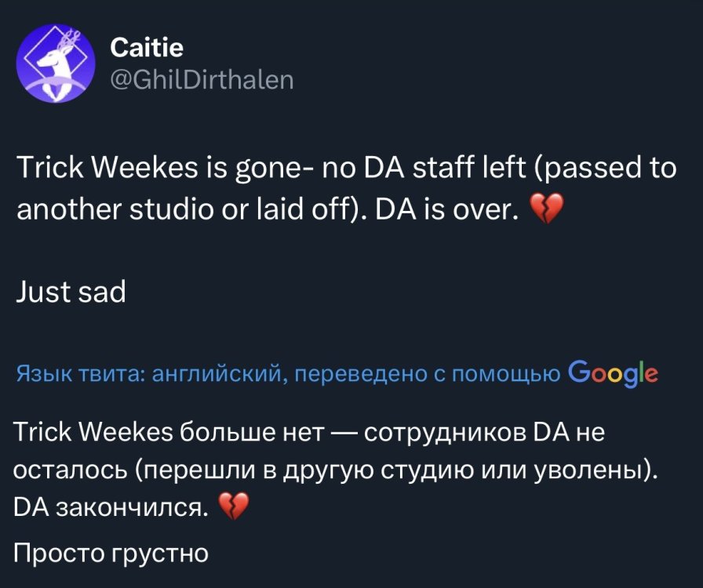Click the broken heart emoji after 'DA is over.'
Screen dimensions: 703x588
[548, 210]
